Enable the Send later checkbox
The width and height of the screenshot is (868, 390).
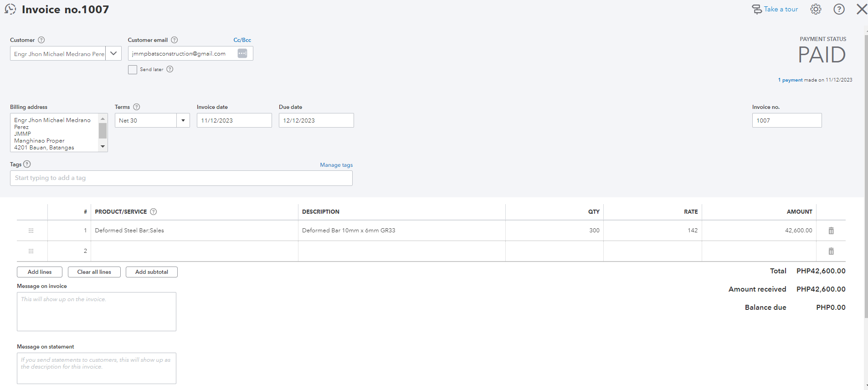(x=133, y=70)
